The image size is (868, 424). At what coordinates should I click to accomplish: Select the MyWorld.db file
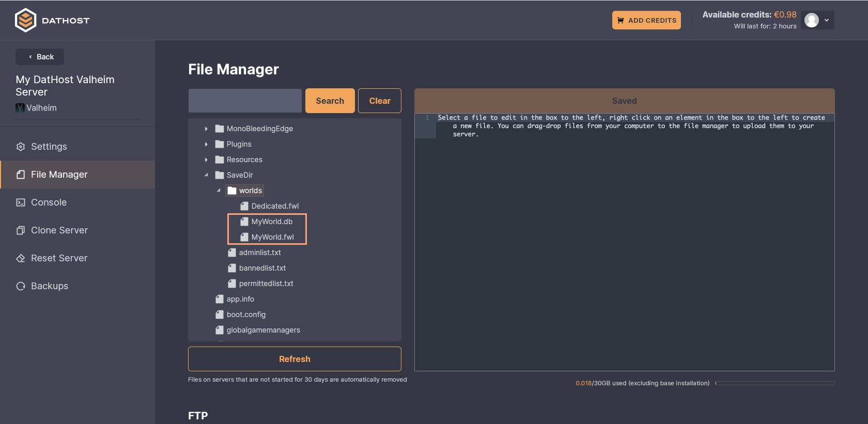click(x=272, y=222)
